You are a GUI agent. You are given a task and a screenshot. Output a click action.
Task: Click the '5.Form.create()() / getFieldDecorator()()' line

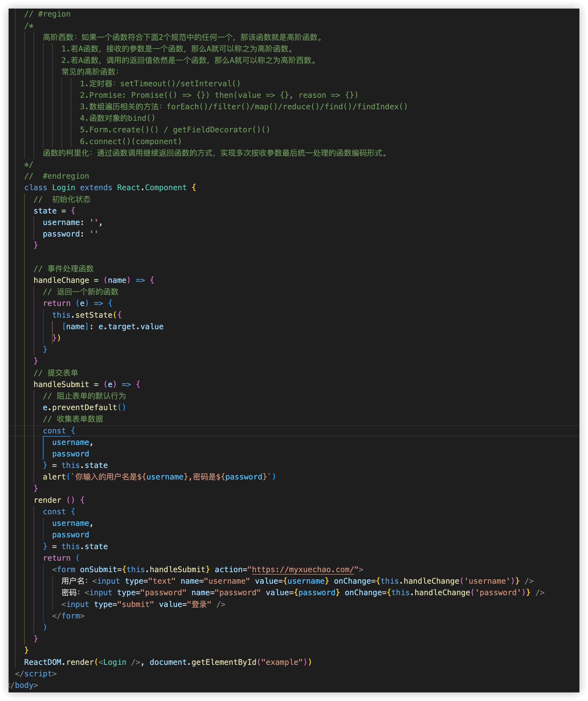click(175, 130)
